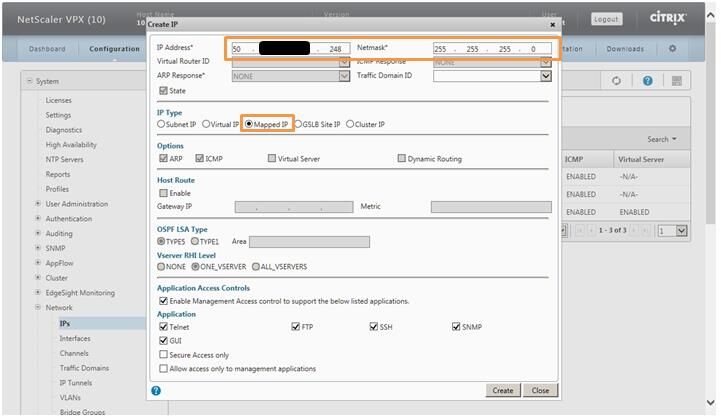Close the Create IP dialog with X
Screen dimensions: 721x418
coord(553,25)
